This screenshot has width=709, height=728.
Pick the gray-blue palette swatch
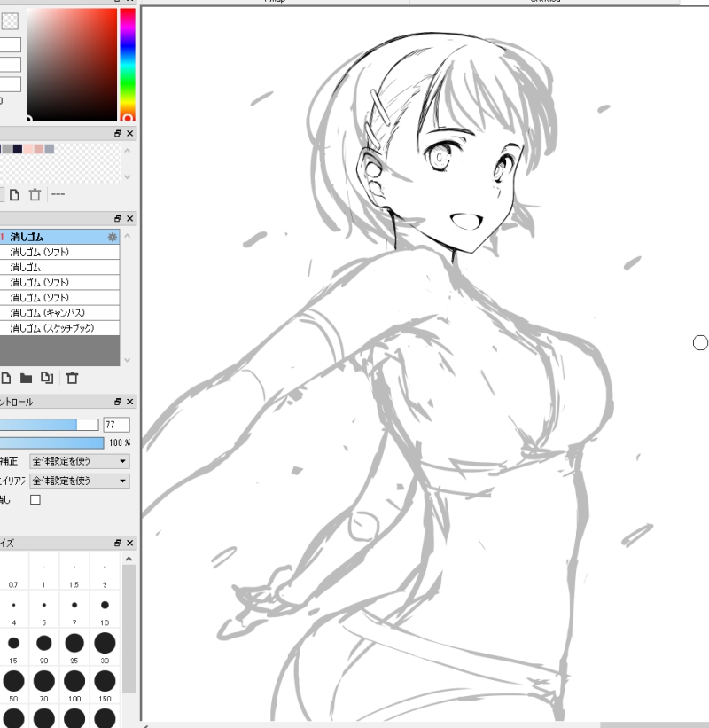point(50,149)
